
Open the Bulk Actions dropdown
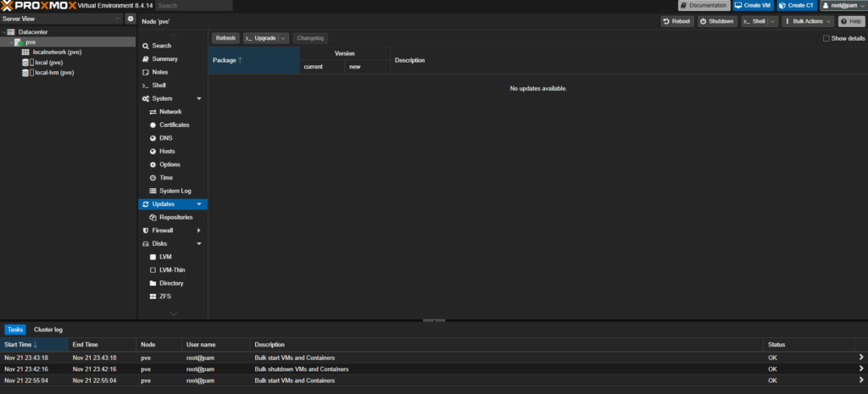[x=807, y=21]
